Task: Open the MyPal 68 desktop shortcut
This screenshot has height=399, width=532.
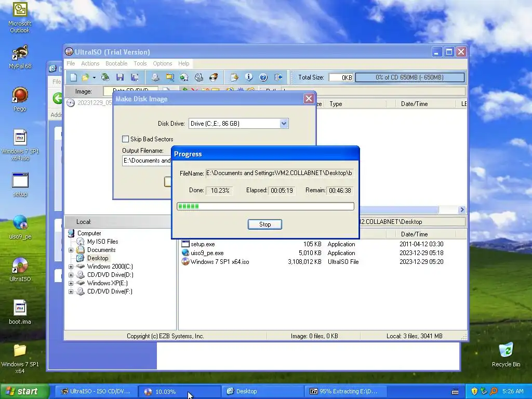Action: [20, 57]
